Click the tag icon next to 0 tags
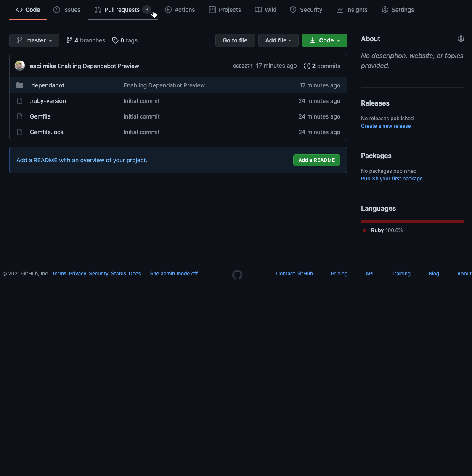Viewport: 472px width, 476px height. tap(115, 40)
